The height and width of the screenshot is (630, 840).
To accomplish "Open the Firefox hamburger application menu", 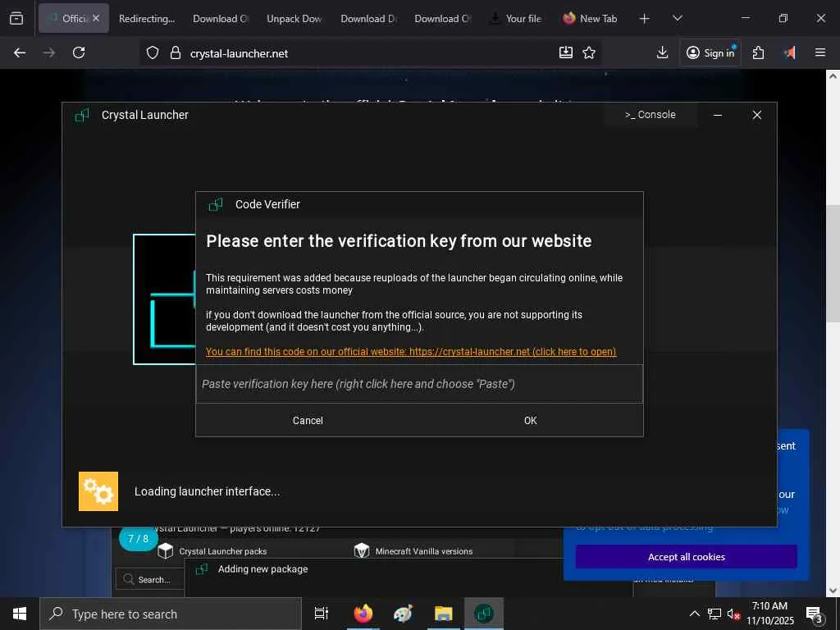I will [820, 52].
